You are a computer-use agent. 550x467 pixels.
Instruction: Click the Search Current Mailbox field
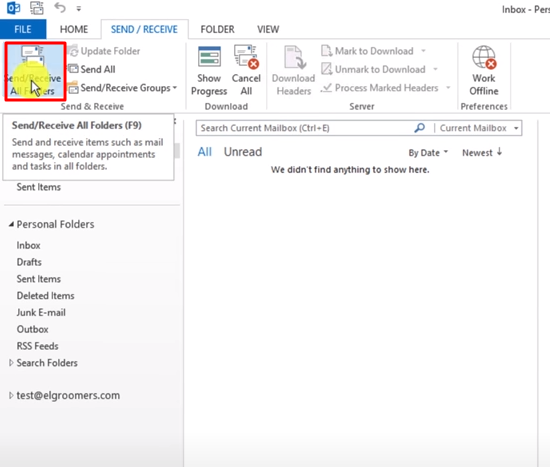pos(305,128)
